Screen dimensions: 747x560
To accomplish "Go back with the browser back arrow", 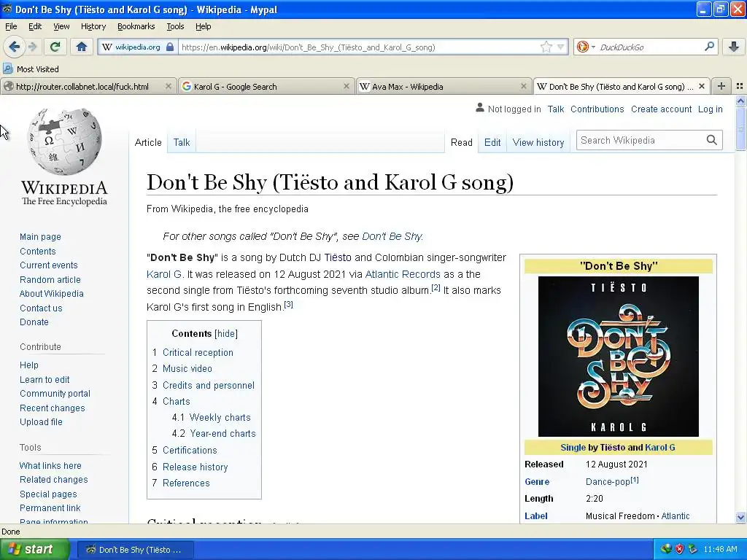I will (x=14, y=47).
